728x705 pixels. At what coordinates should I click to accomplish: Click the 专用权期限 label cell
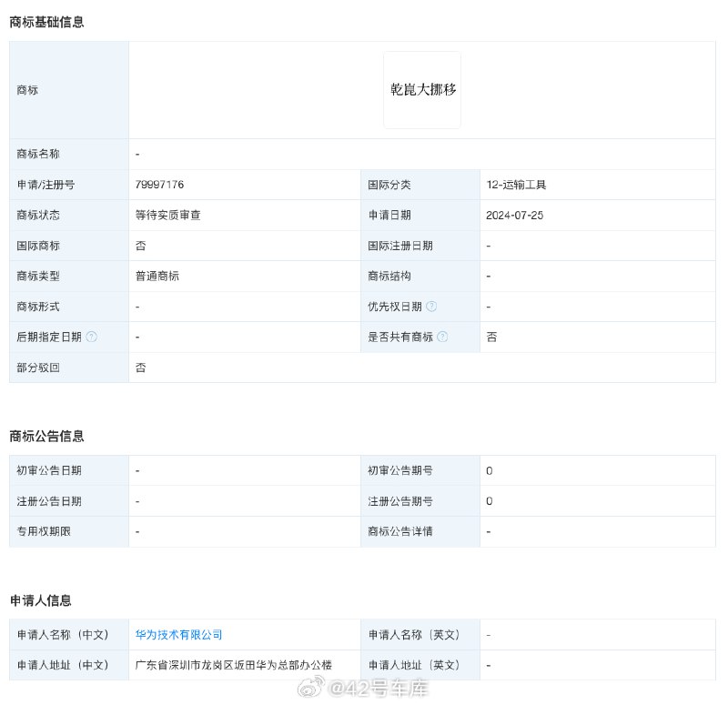[69, 531]
